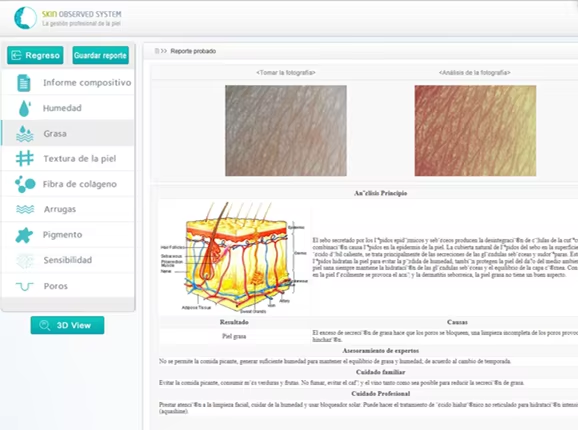Click the <Tomar la fotografía> heading
This screenshot has width=578, height=430.
(286, 73)
